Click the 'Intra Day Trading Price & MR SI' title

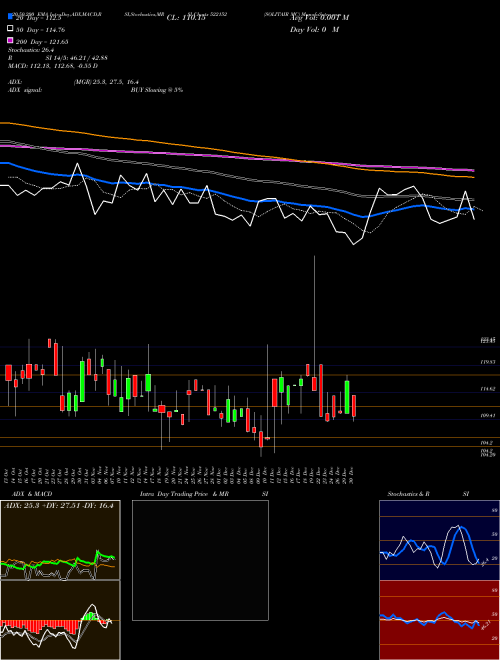pos(204,494)
